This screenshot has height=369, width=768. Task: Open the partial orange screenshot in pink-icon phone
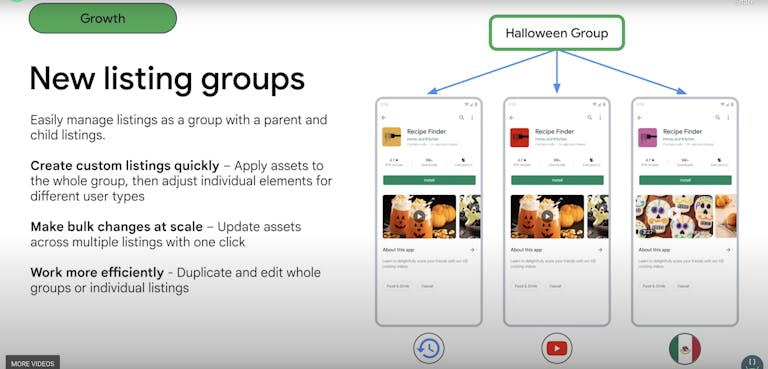point(726,216)
